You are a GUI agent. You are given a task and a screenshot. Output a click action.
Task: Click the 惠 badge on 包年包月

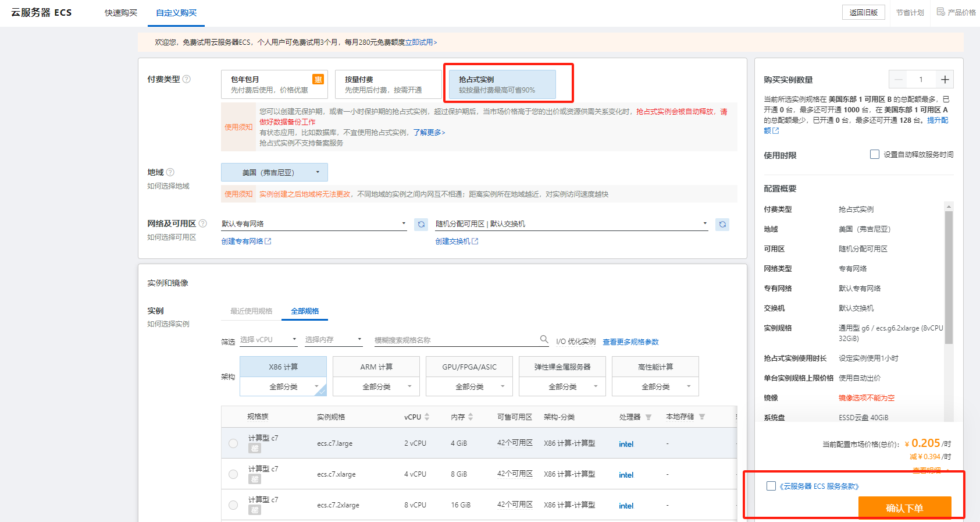coord(318,80)
